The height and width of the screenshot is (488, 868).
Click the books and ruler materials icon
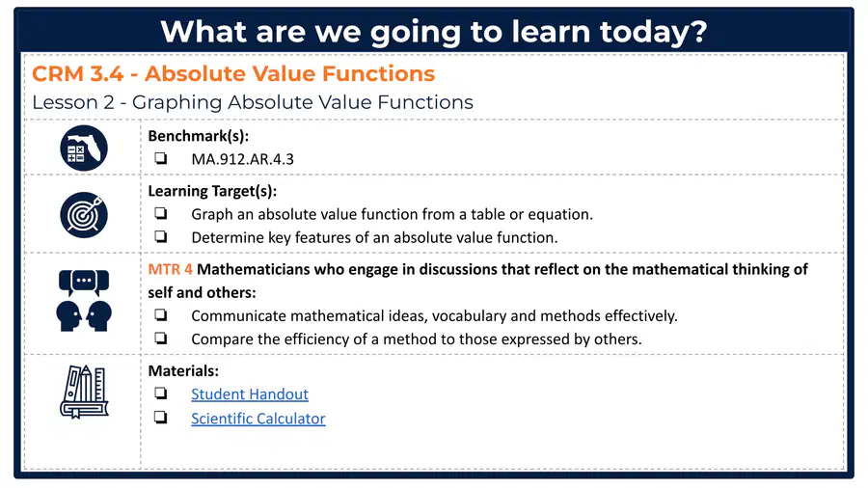click(x=84, y=392)
